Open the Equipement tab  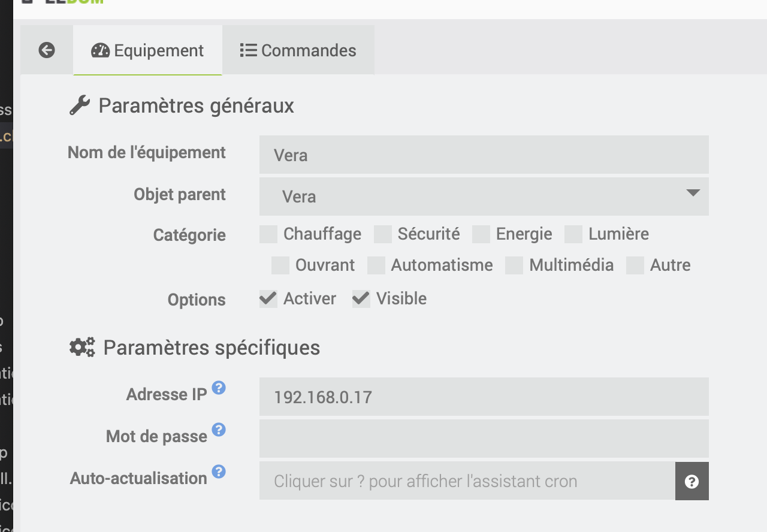coord(148,50)
